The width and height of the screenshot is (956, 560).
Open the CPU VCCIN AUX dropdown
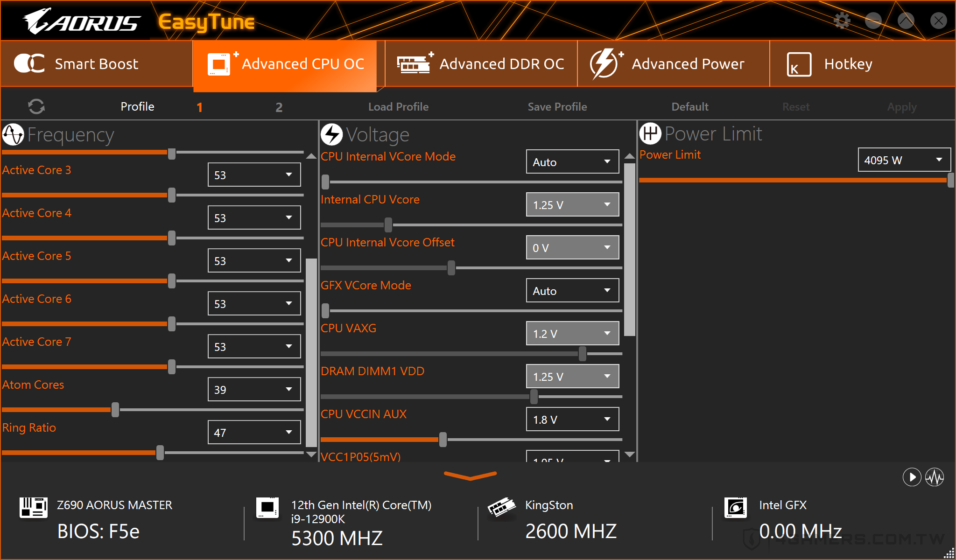[x=572, y=419]
